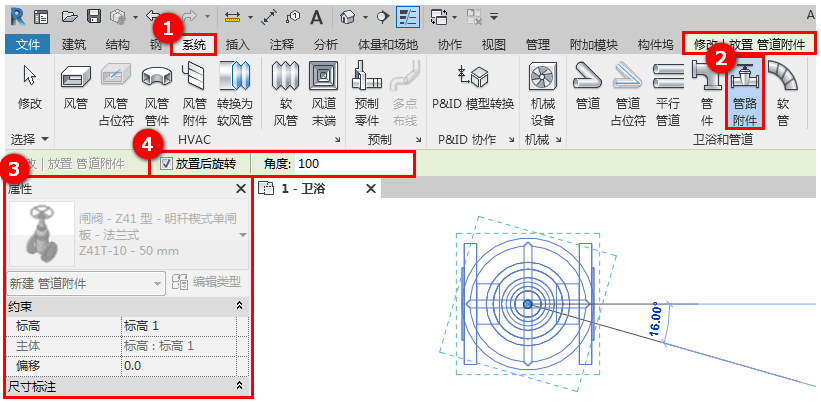Click the Switch Windows icon
The height and width of the screenshot is (402, 821).
click(438, 17)
